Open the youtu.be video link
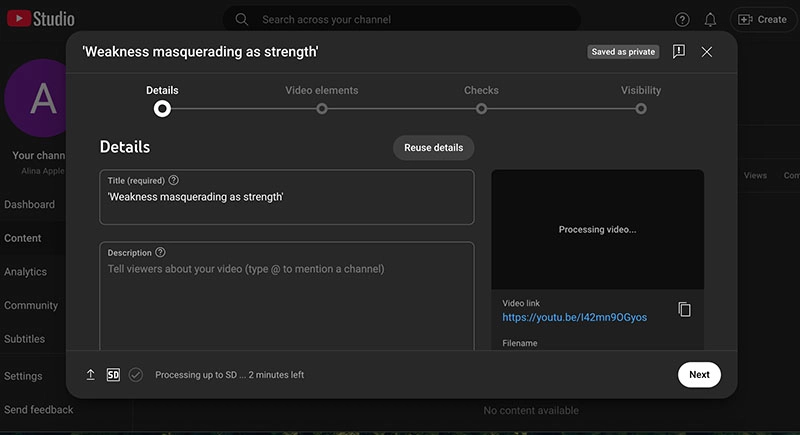 (574, 317)
